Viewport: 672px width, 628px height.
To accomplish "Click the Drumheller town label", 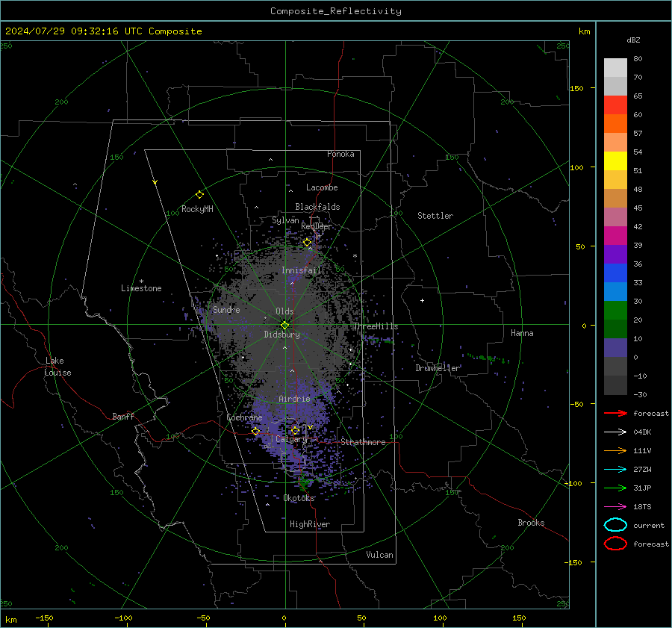I will point(438,368).
